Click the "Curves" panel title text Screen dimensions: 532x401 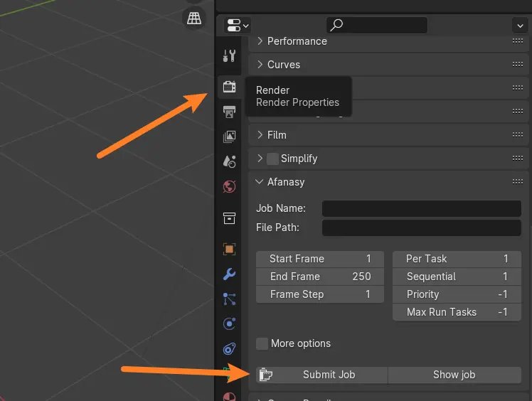(x=284, y=65)
